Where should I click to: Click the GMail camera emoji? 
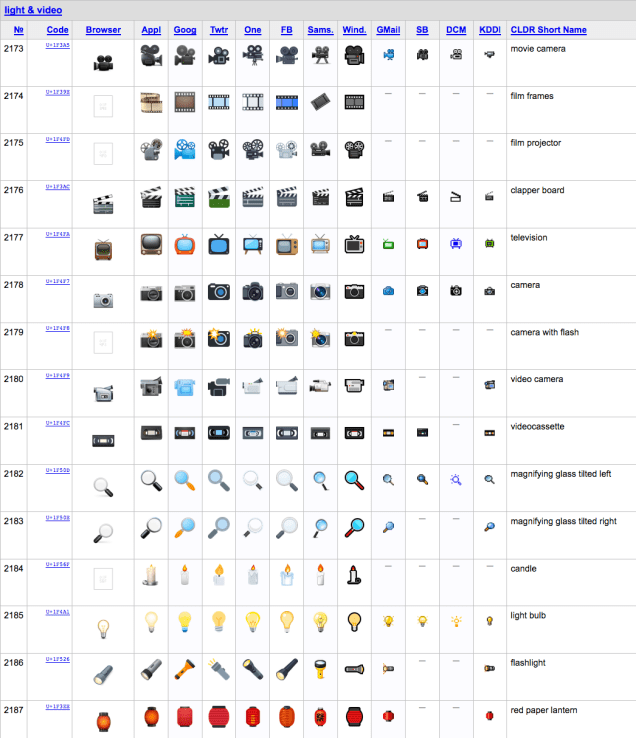pos(389,291)
